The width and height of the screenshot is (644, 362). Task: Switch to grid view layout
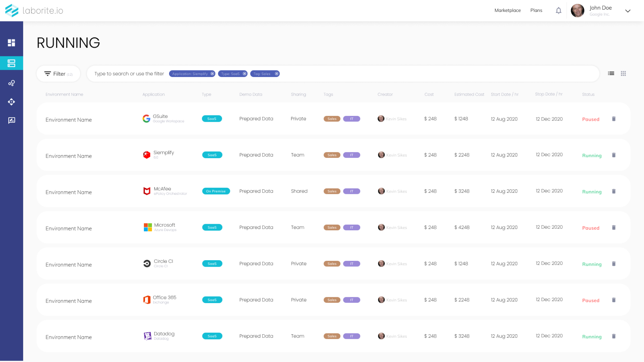(623, 73)
